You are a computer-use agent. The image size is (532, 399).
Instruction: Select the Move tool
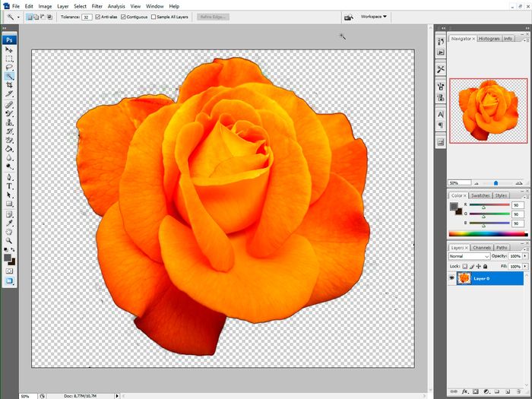pos(9,49)
